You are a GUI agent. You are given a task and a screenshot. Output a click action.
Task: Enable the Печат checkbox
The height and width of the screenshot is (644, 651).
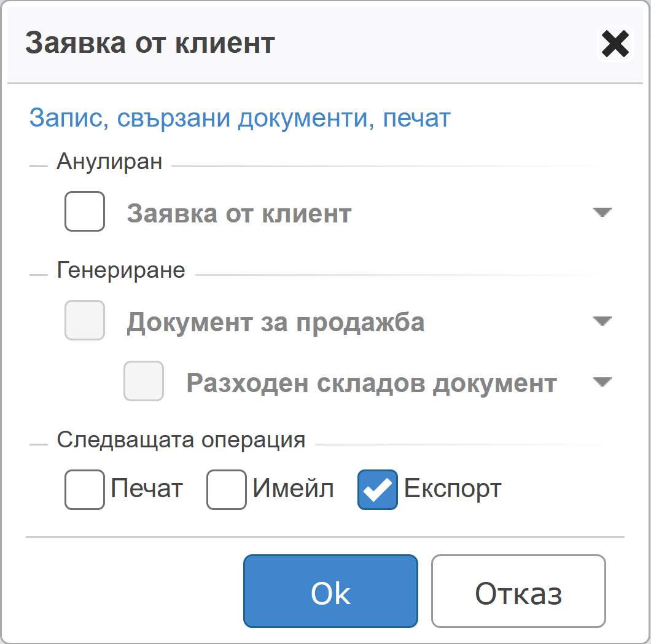point(85,490)
